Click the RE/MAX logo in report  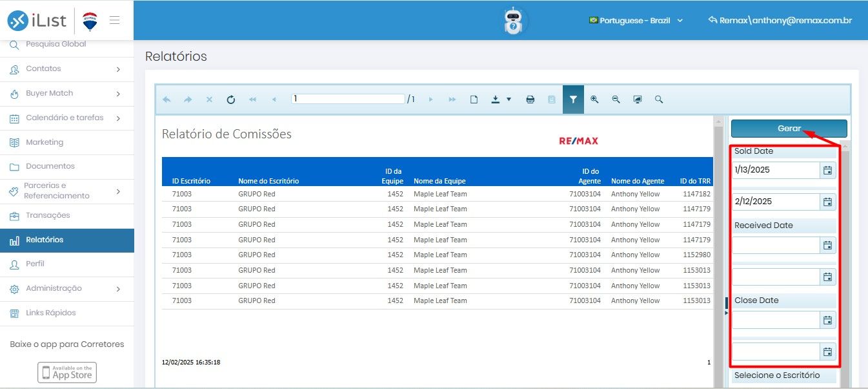tap(578, 141)
